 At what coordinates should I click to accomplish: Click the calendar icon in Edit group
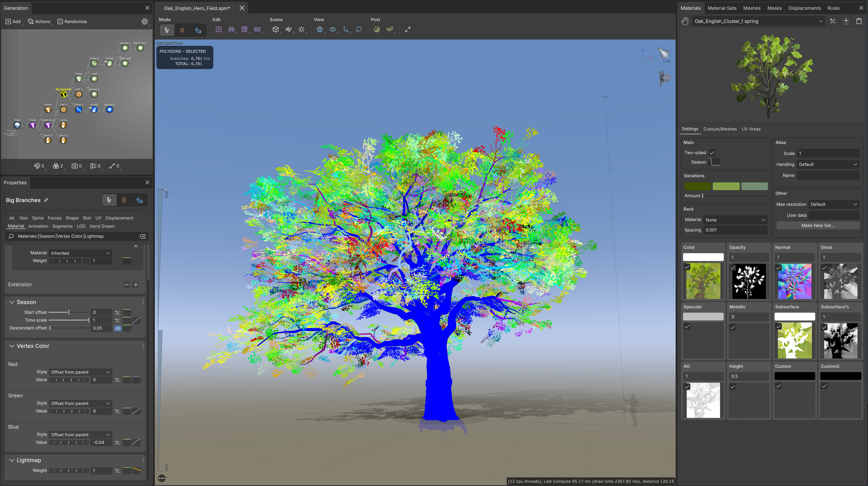coord(244,29)
